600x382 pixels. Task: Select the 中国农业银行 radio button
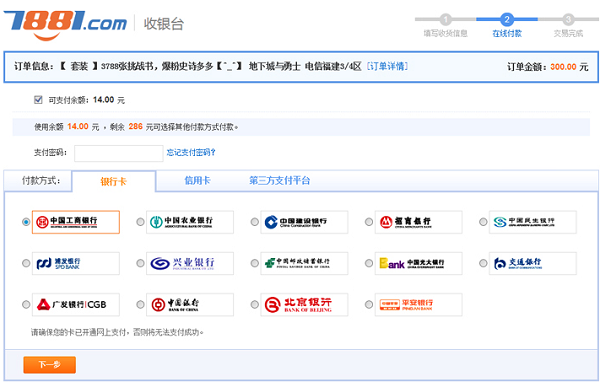pyautogui.click(x=140, y=222)
